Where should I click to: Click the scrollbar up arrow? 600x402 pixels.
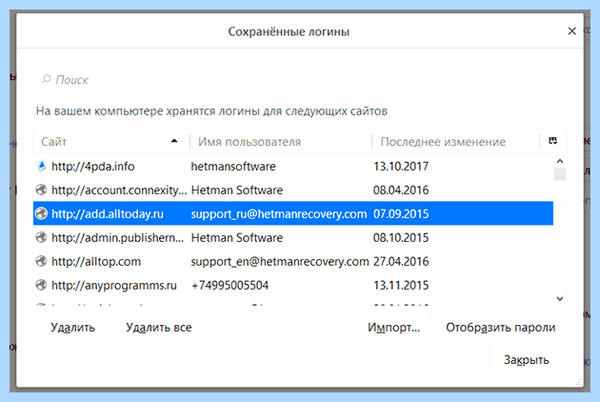560,161
